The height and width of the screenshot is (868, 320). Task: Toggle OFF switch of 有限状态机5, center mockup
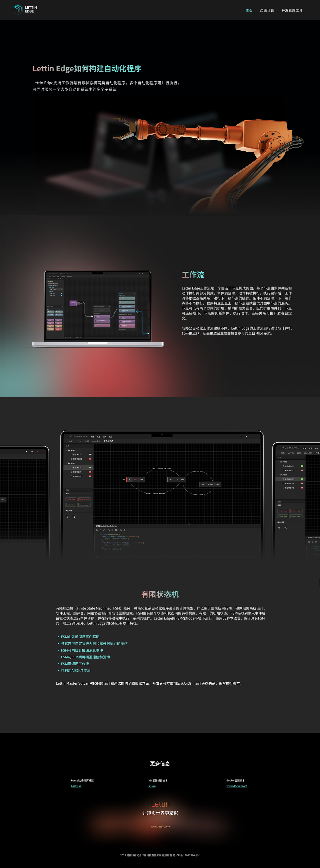[90, 476]
